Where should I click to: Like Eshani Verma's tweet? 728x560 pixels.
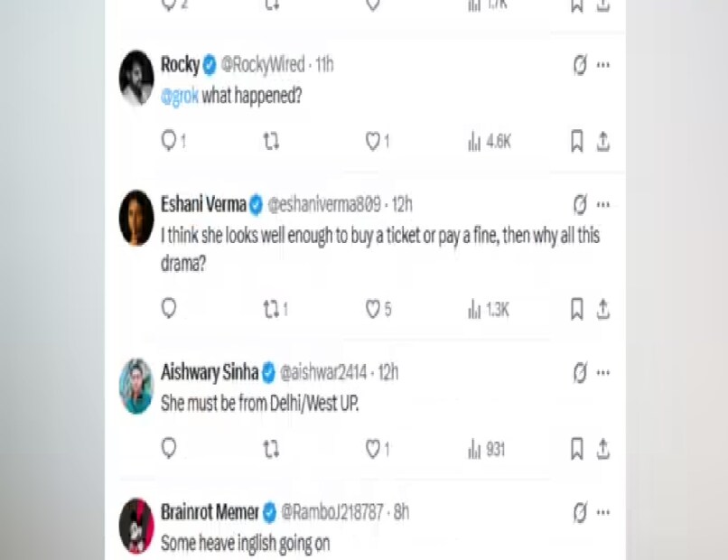372,309
